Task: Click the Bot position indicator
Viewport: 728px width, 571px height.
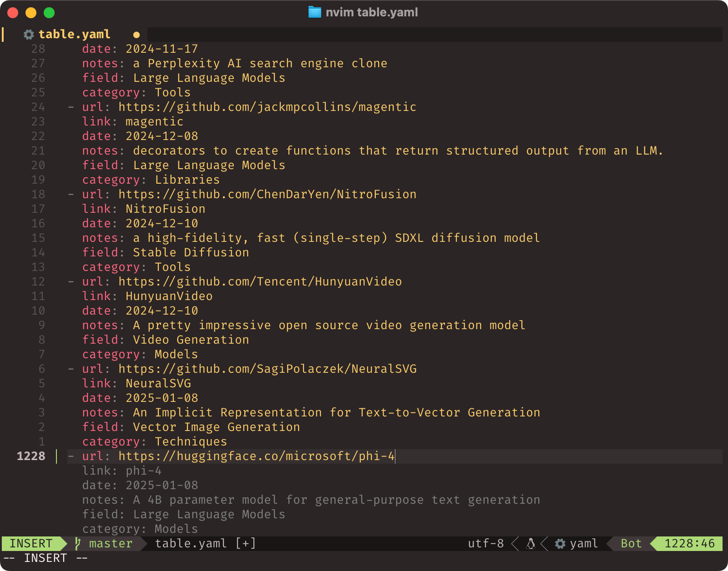Action: (x=631, y=543)
